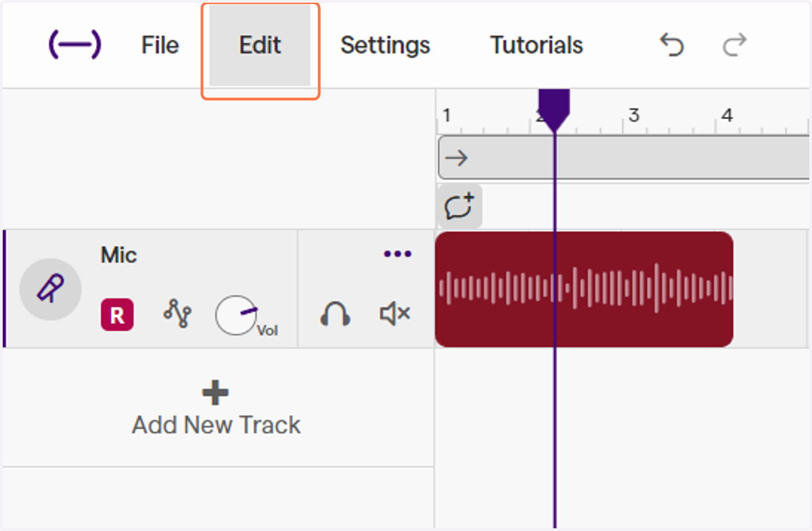Click the arrow in the loop region bar

[457, 158]
